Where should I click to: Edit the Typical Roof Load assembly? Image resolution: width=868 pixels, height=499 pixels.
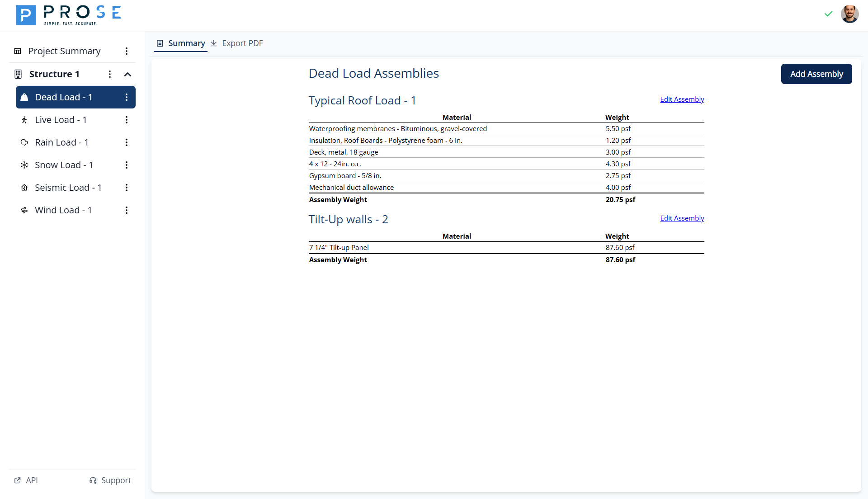point(682,99)
